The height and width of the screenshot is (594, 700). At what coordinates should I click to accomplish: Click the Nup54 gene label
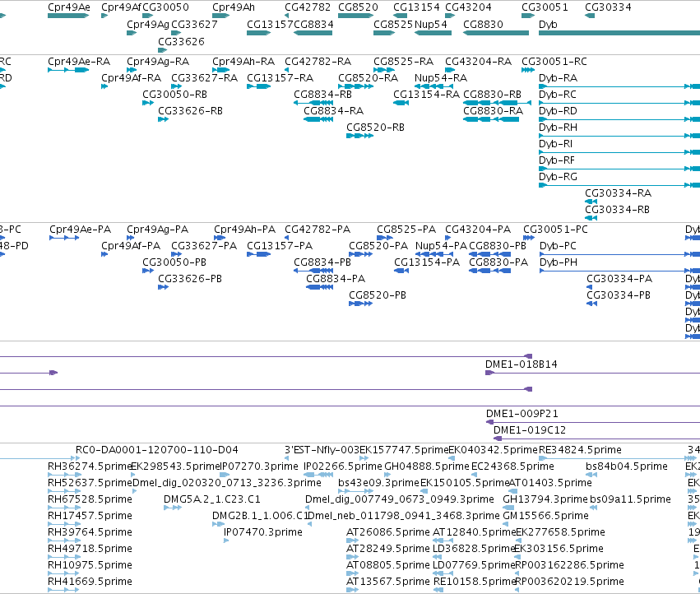click(x=431, y=25)
